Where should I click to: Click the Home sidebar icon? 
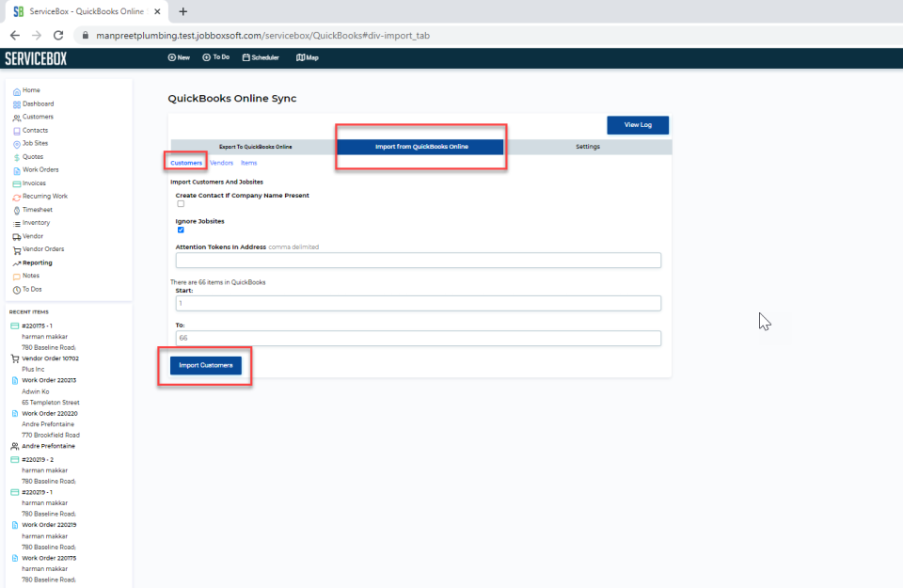point(17,91)
